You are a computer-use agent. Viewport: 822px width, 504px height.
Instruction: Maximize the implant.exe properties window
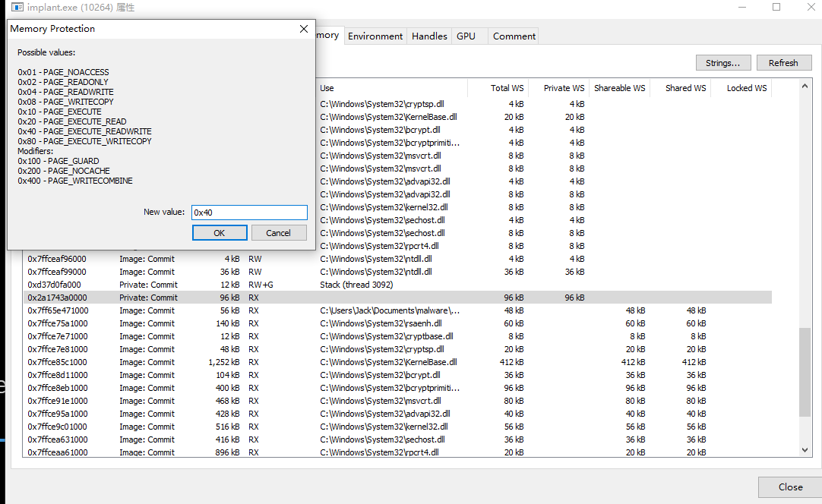pyautogui.click(x=776, y=8)
